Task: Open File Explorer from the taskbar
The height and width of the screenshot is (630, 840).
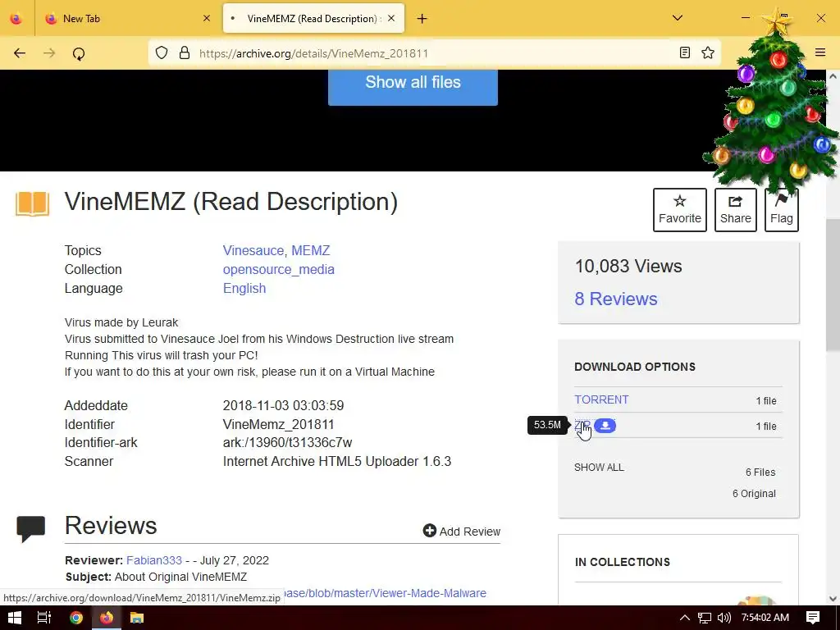Action: 137,618
